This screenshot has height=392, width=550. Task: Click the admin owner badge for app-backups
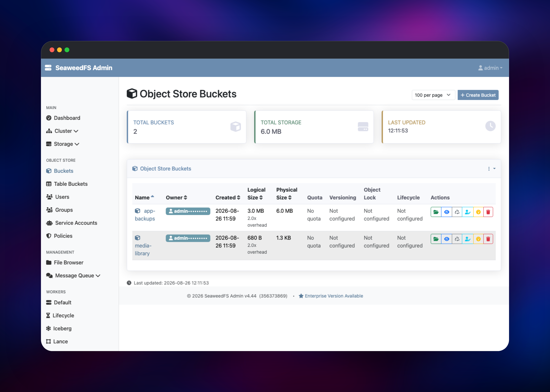[188, 211]
